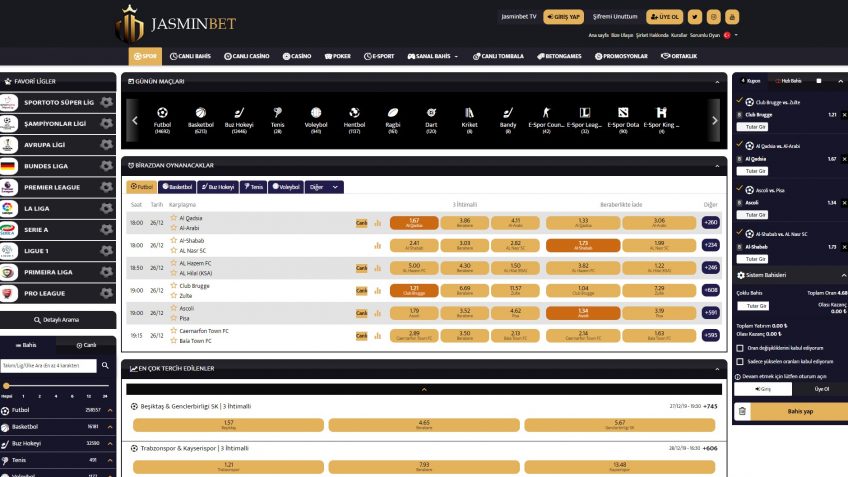Adjust the time range slider handle
The height and width of the screenshot is (477, 848).
(x=6, y=386)
